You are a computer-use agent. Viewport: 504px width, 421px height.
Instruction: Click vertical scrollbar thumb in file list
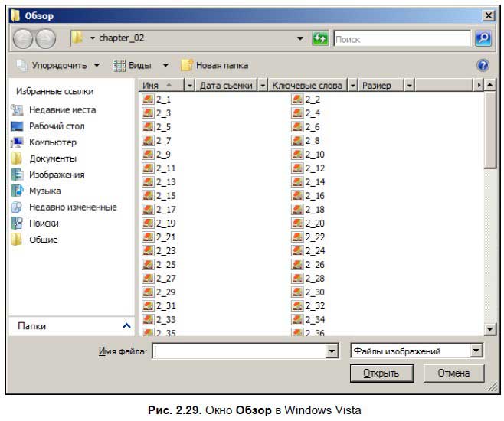[490, 130]
